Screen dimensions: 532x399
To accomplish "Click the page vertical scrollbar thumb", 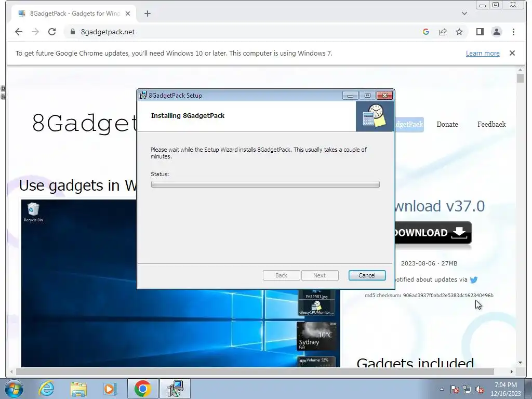I will pos(521,78).
